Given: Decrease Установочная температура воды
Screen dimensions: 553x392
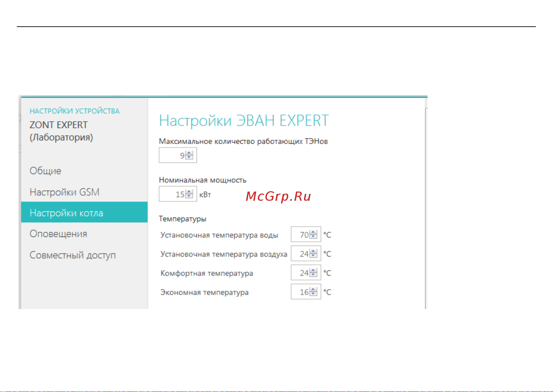Looking at the screenshot, I should 313,237.
